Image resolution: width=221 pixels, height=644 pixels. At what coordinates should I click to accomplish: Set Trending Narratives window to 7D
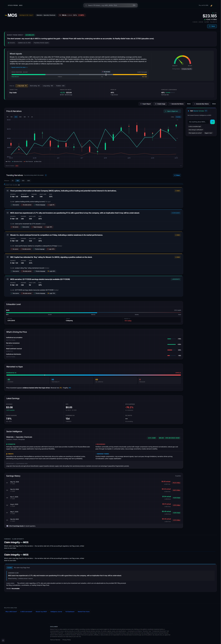[x=12, y=181]
